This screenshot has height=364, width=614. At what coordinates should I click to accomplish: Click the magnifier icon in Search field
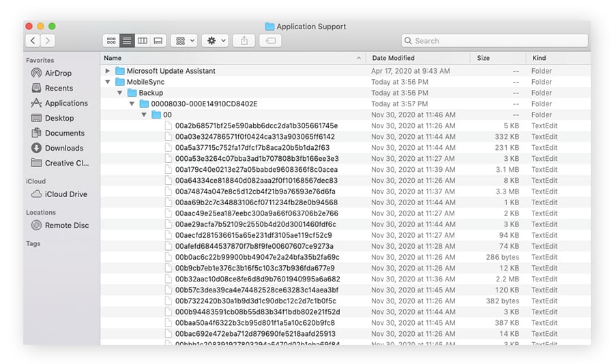408,41
